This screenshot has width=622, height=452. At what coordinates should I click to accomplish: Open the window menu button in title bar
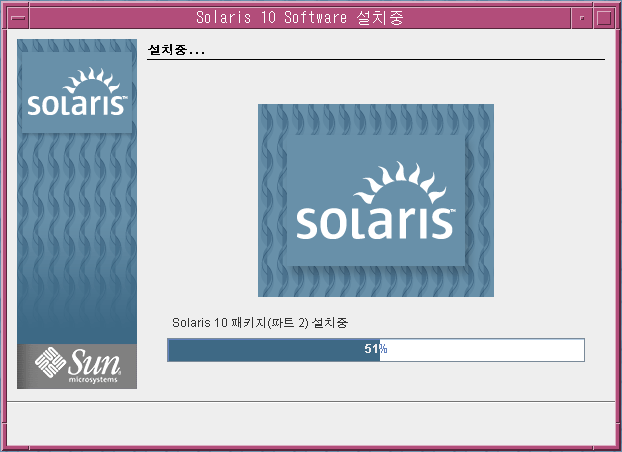coord(18,18)
